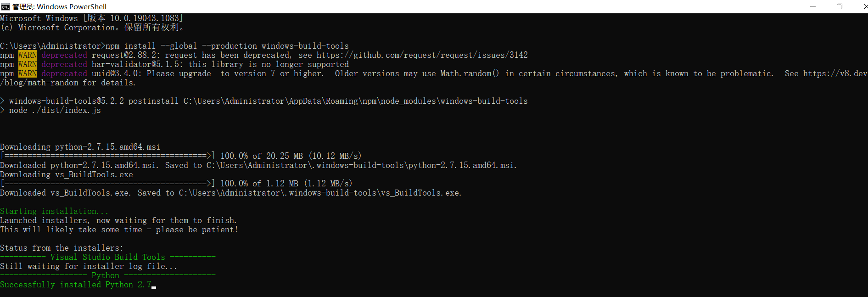This screenshot has height=297, width=868.
Task: Select the green Starting installation line
Action: 54,211
